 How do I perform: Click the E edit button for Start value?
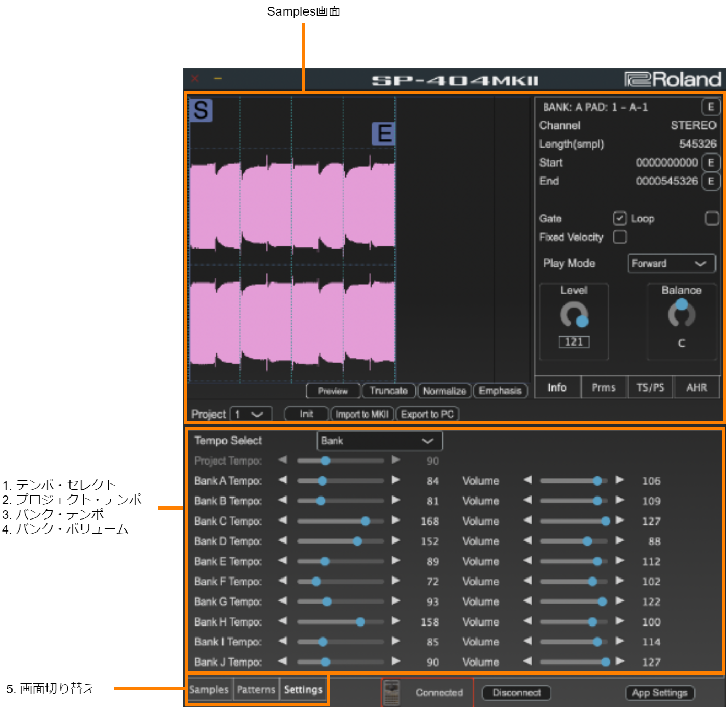pos(710,162)
